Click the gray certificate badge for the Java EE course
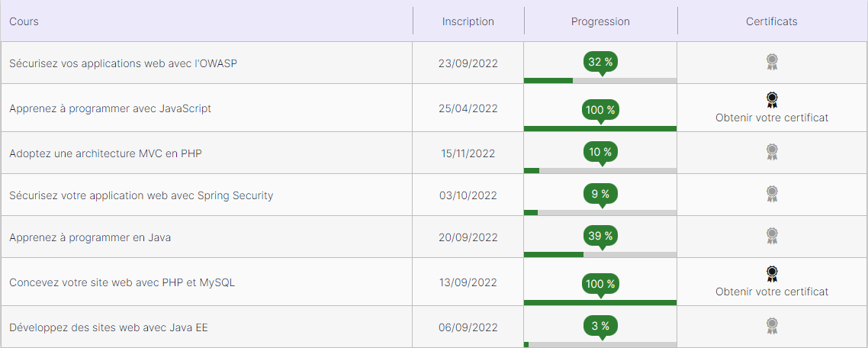Screen dimensions: 868x348 [772, 326]
